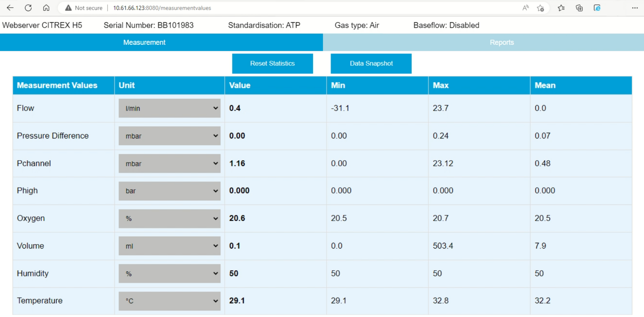The height and width of the screenshot is (317, 644).
Task: Go back to the previous page
Action: 10,8
